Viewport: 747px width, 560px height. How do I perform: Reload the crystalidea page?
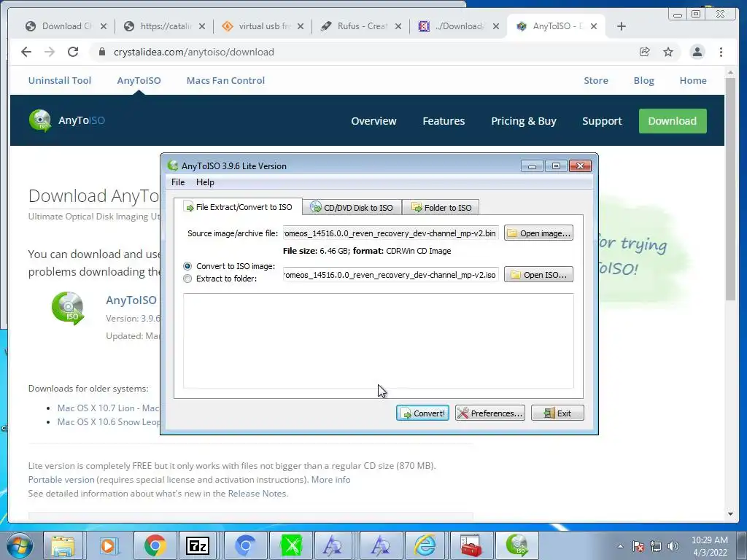click(73, 52)
